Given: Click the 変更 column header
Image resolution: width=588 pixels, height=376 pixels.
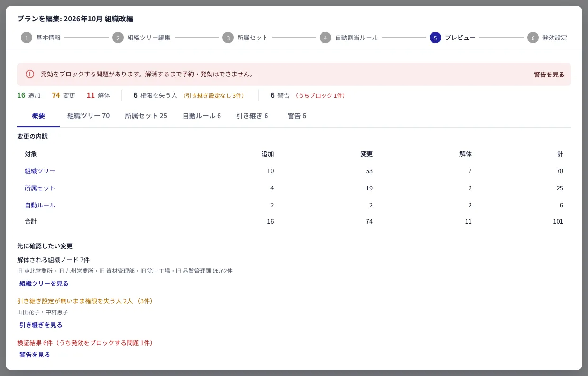Looking at the screenshot, I should point(367,154).
